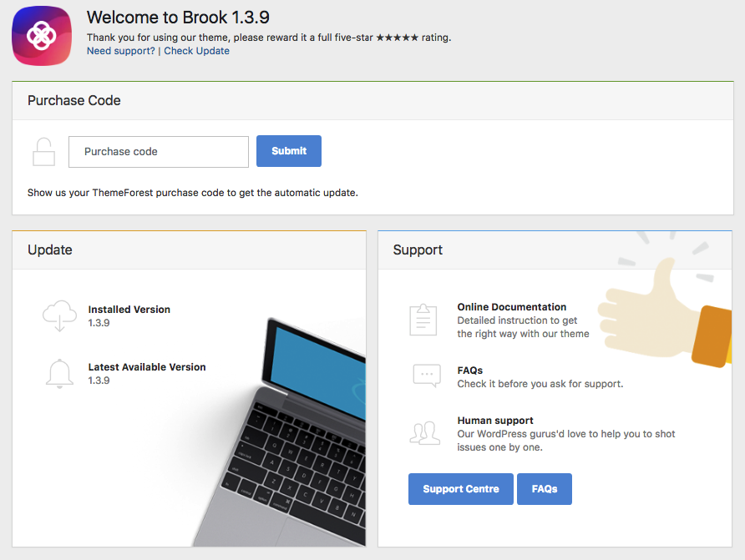Viewport: 745px width, 560px height.
Task: Click the notification bell icon
Action: (x=59, y=374)
